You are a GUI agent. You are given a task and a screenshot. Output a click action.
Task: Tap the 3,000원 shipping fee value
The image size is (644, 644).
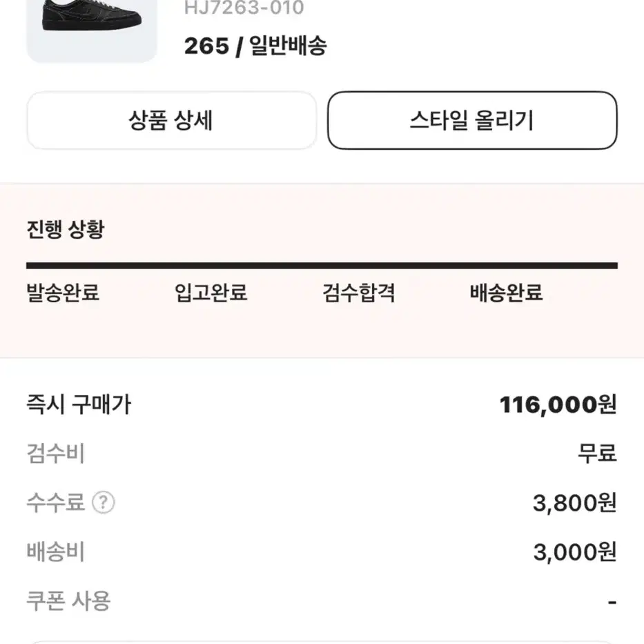[575, 552]
